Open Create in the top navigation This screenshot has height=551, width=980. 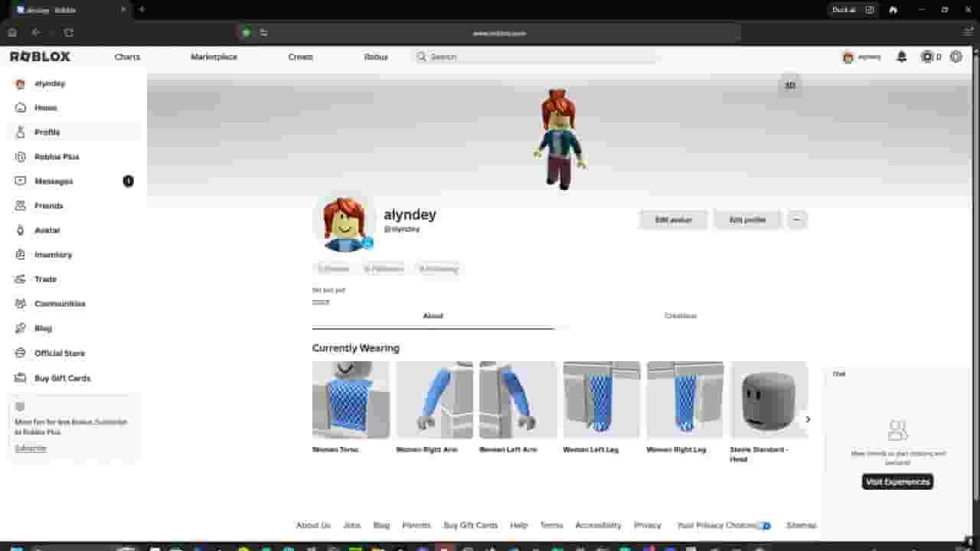300,57
